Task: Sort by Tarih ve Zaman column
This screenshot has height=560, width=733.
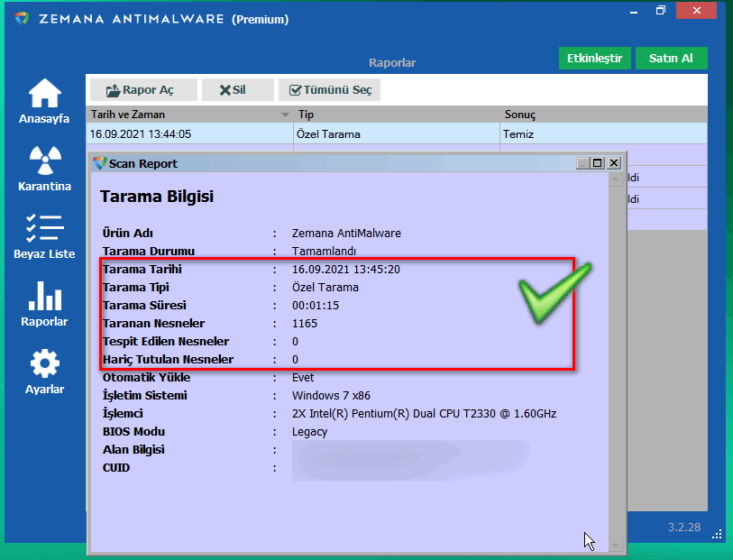Action: tap(190, 115)
